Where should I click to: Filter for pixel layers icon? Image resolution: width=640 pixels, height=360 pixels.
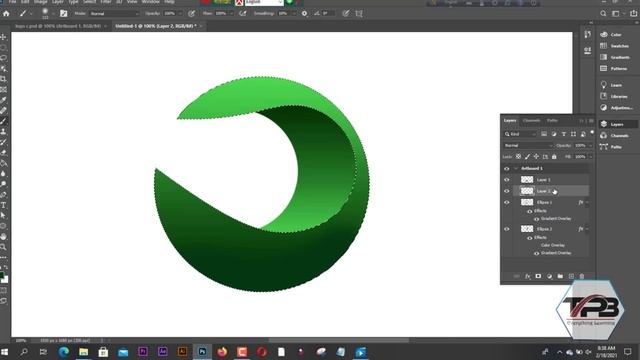tap(544, 134)
